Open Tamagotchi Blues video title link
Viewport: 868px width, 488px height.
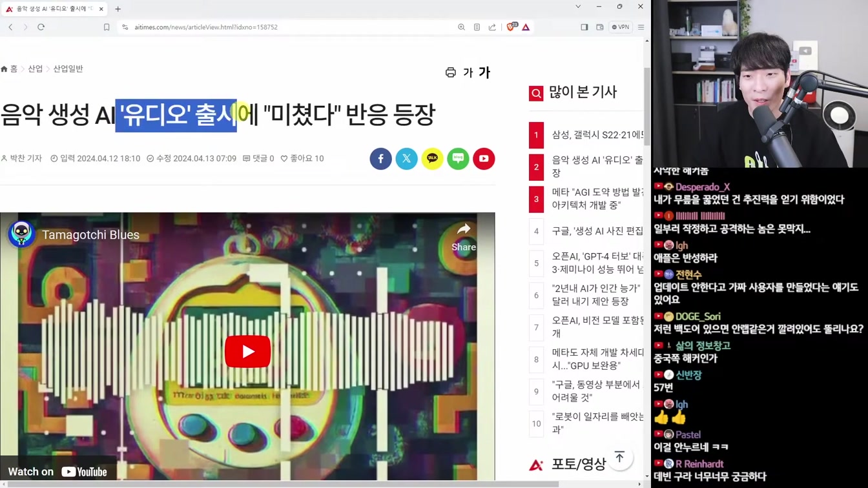(90, 235)
